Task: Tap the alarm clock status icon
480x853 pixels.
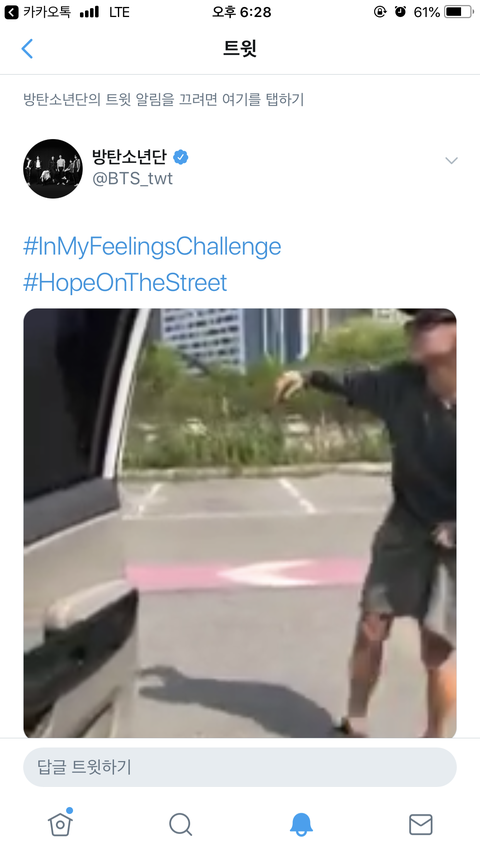Action: click(401, 11)
